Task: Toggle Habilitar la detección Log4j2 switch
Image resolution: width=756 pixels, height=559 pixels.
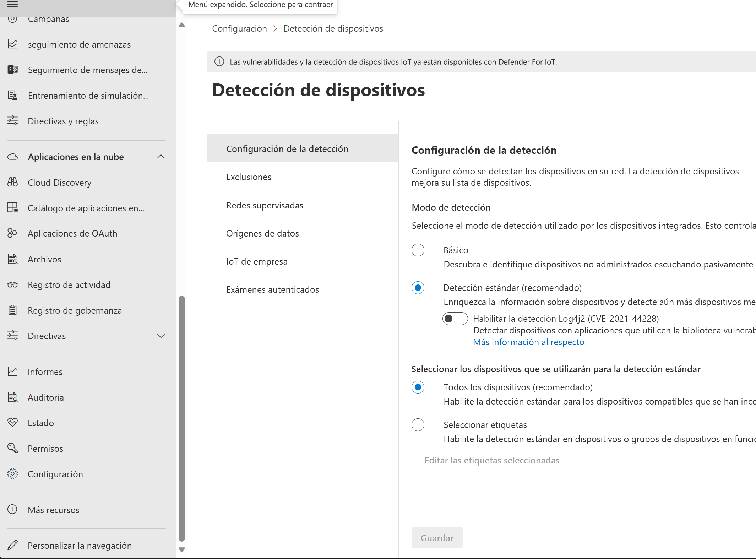Action: pyautogui.click(x=456, y=318)
